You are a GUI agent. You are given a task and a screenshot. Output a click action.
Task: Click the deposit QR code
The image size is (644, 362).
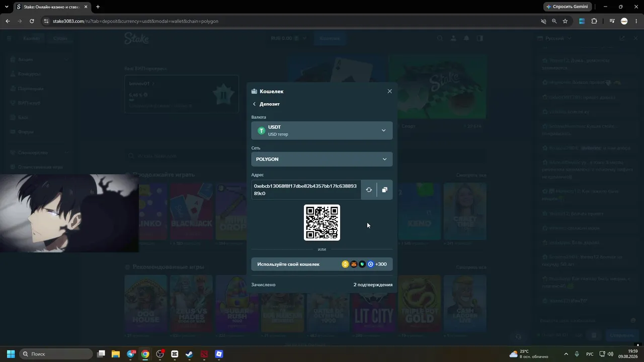[x=322, y=222]
